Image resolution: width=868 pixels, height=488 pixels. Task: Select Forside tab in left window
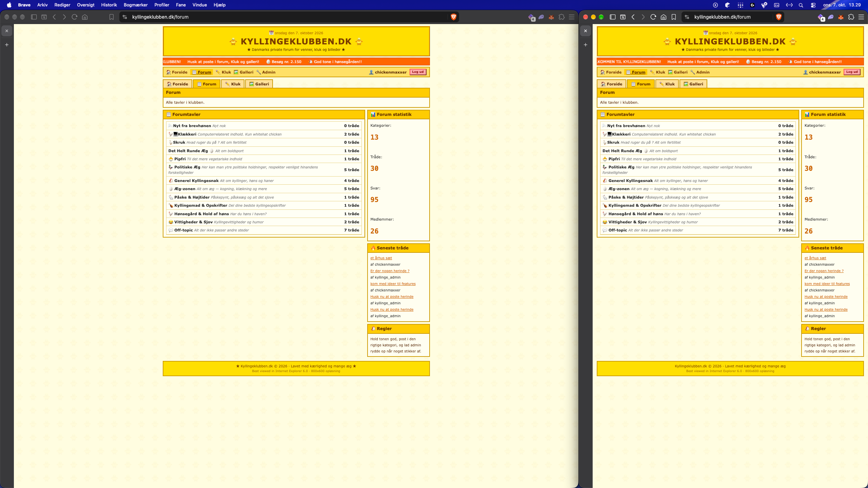[x=177, y=84]
